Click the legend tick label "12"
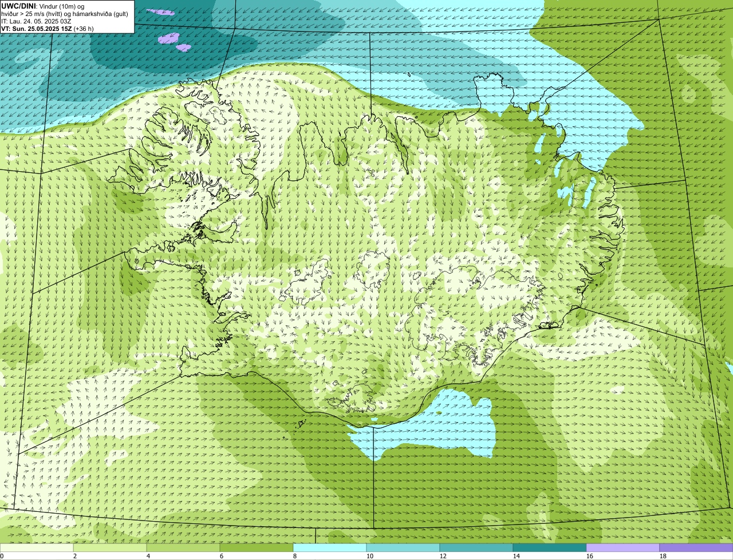Image resolution: width=733 pixels, height=560 pixels. click(x=443, y=556)
